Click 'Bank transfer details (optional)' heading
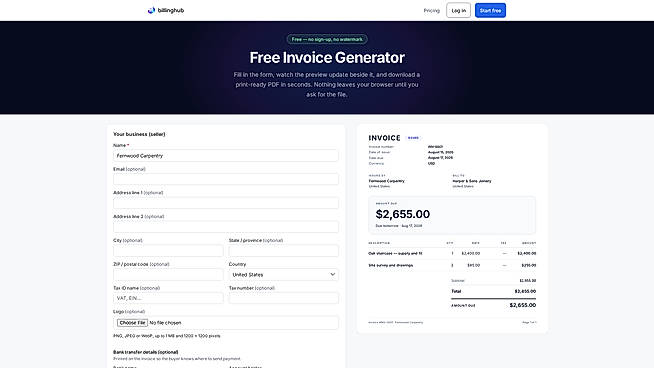The image size is (654, 368). pos(146,352)
